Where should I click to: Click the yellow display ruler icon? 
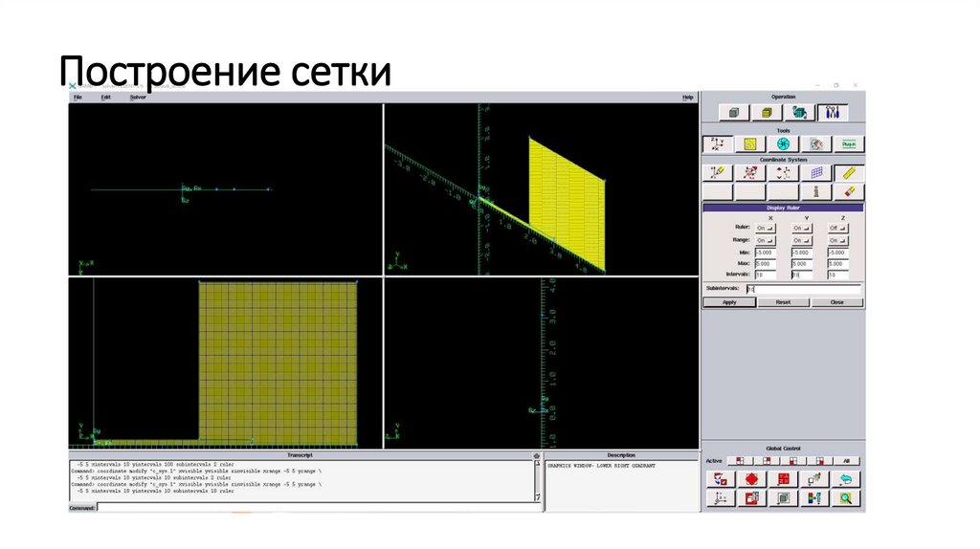tap(849, 173)
